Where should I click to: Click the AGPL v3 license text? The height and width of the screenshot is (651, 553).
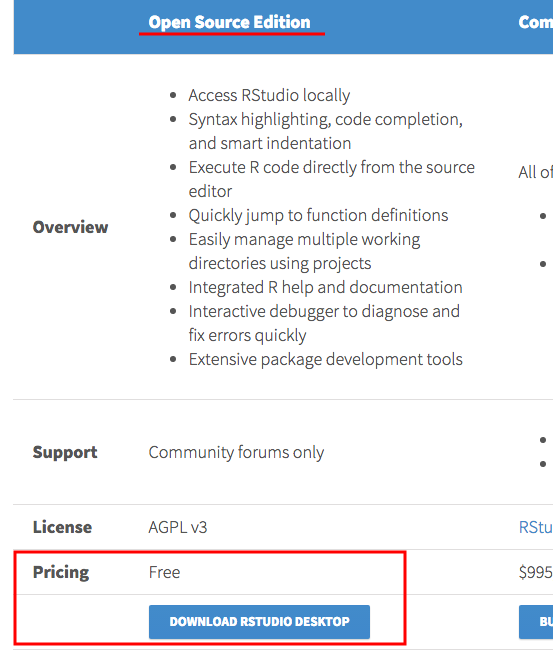(178, 527)
